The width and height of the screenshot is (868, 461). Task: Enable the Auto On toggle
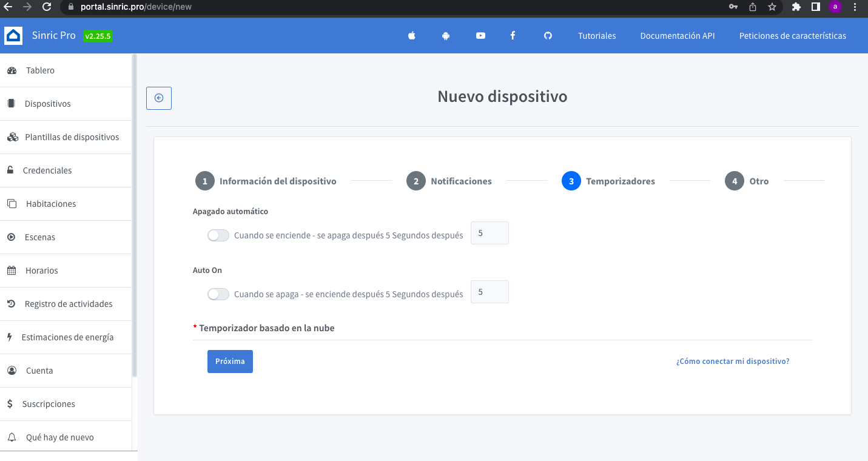coord(218,294)
